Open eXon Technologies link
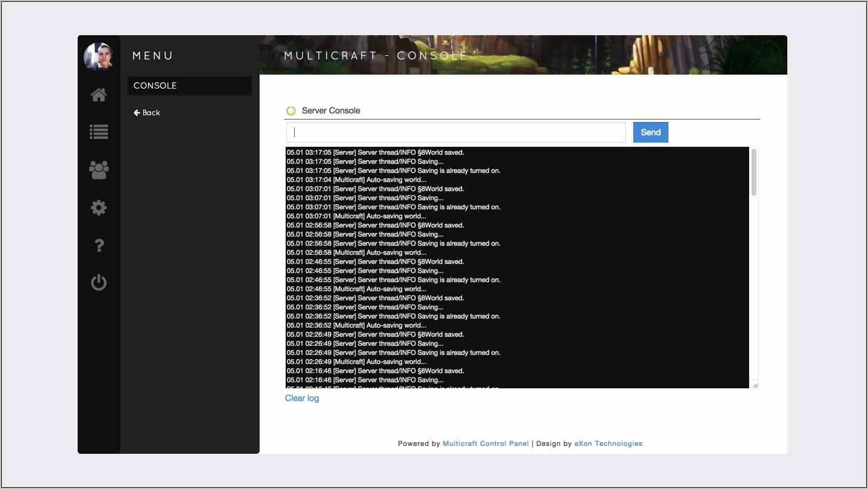The height and width of the screenshot is (489, 868). point(608,443)
